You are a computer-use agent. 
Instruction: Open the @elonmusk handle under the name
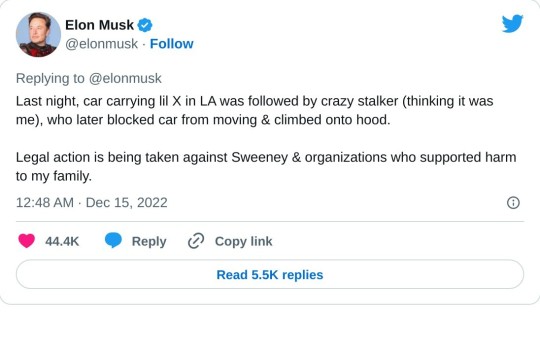pyautogui.click(x=102, y=44)
